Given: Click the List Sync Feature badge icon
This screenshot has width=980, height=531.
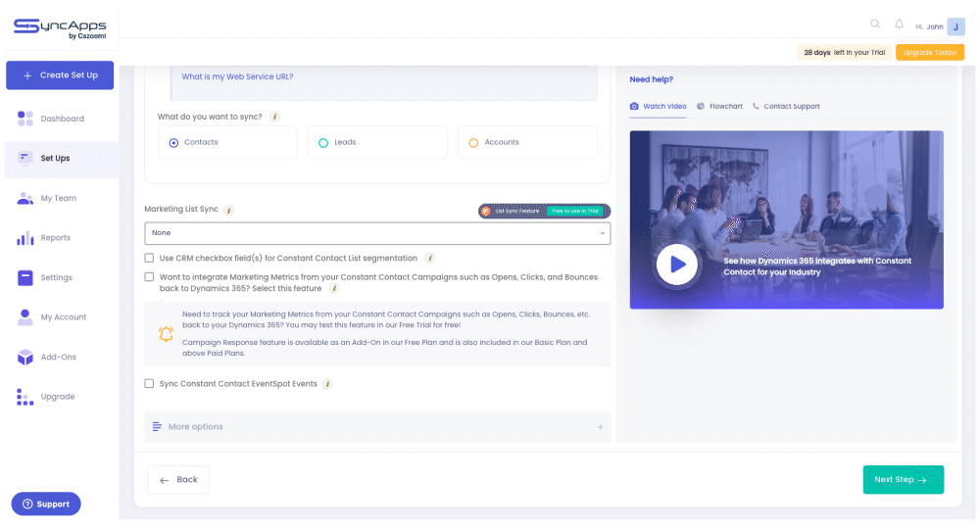Looking at the screenshot, I should [486, 212].
